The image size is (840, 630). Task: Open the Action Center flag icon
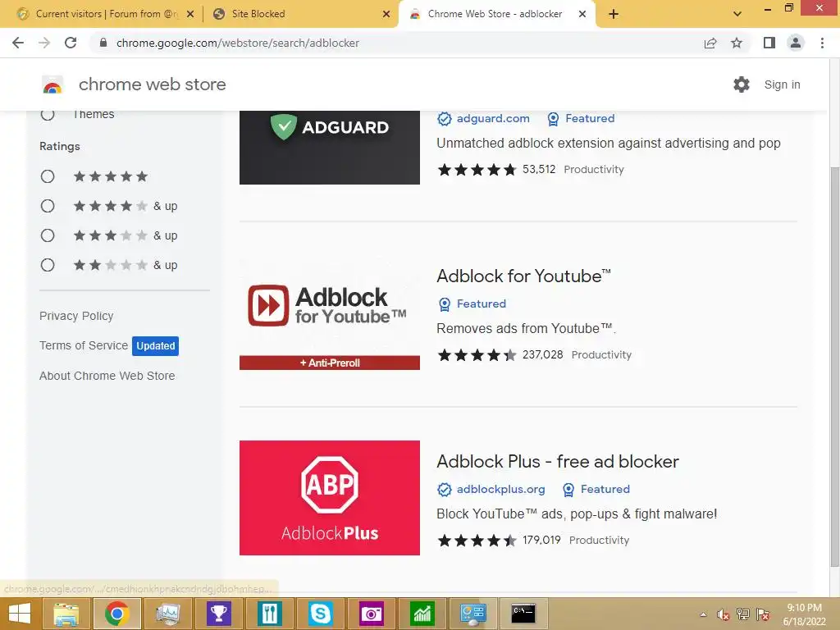tap(763, 614)
